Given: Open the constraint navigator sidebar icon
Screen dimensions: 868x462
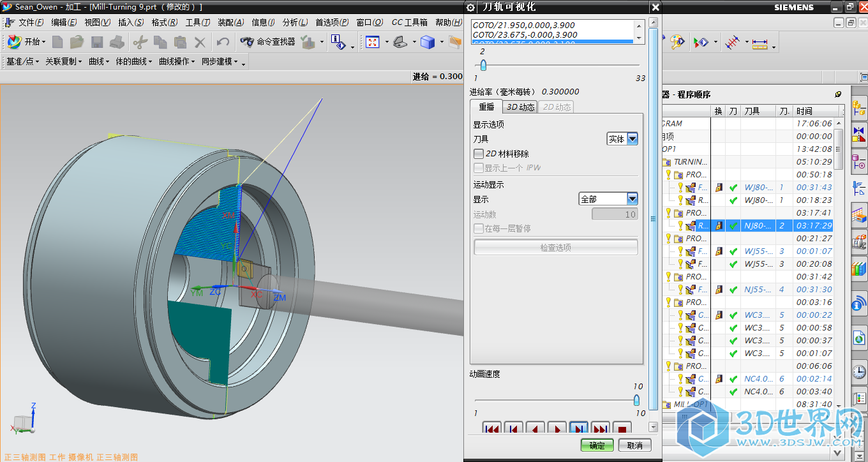Looking at the screenshot, I should point(859,134).
